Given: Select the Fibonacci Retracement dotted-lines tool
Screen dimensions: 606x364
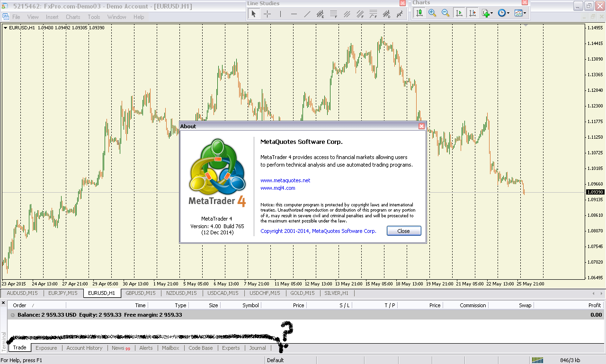Looking at the screenshot, I should 334,14.
